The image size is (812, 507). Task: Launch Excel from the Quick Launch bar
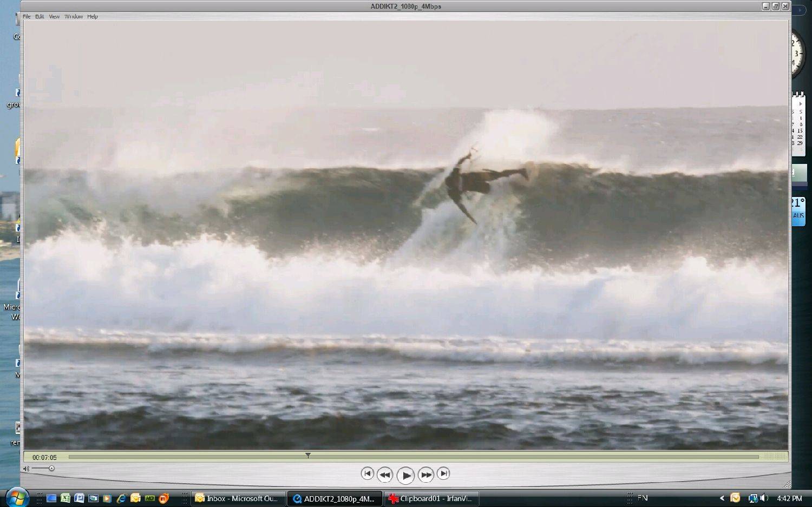[x=66, y=498]
